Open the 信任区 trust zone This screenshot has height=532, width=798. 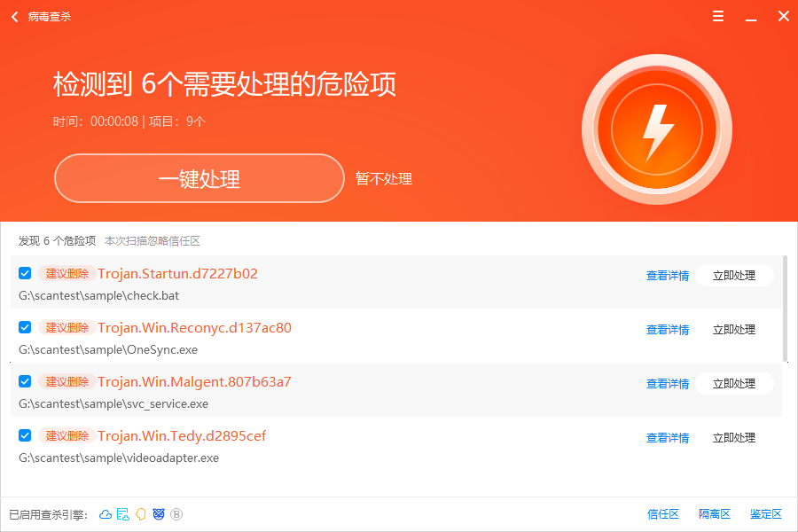[x=662, y=514]
